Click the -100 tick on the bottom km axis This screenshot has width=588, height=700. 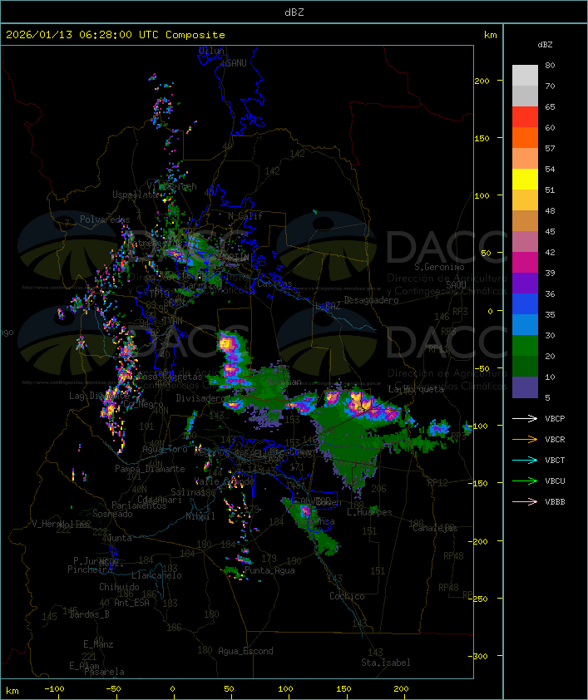tap(54, 689)
